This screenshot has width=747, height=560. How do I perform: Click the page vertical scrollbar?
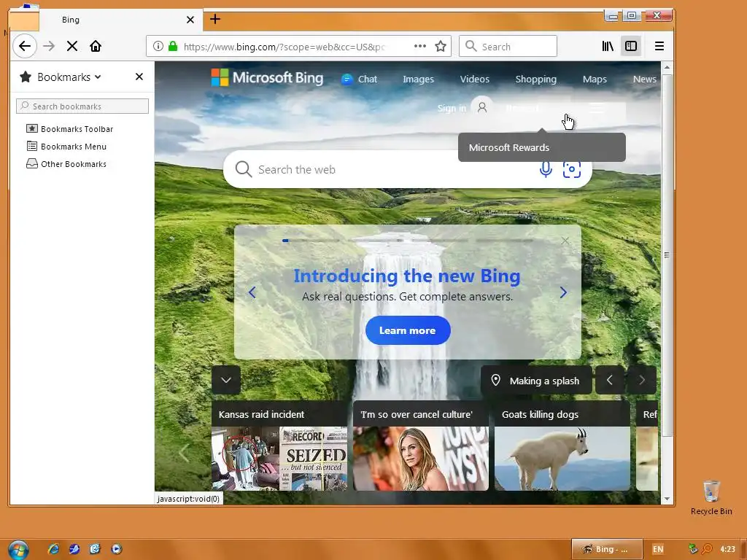pyautogui.click(x=667, y=254)
